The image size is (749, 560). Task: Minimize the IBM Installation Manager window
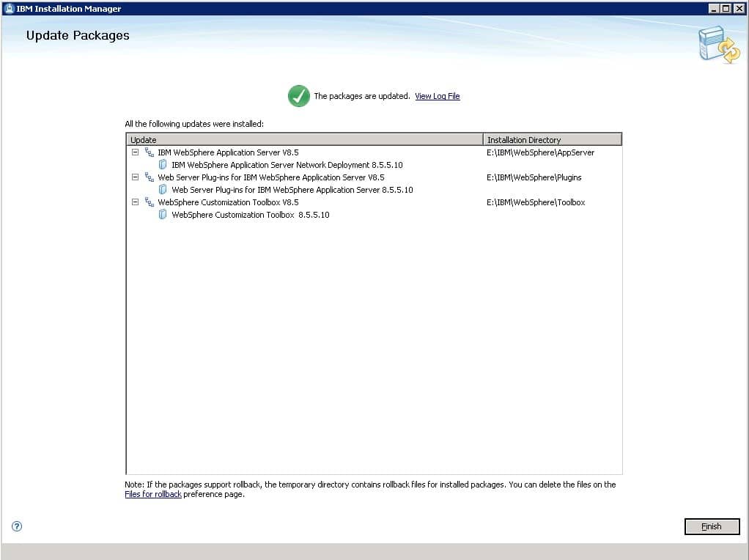click(x=714, y=8)
